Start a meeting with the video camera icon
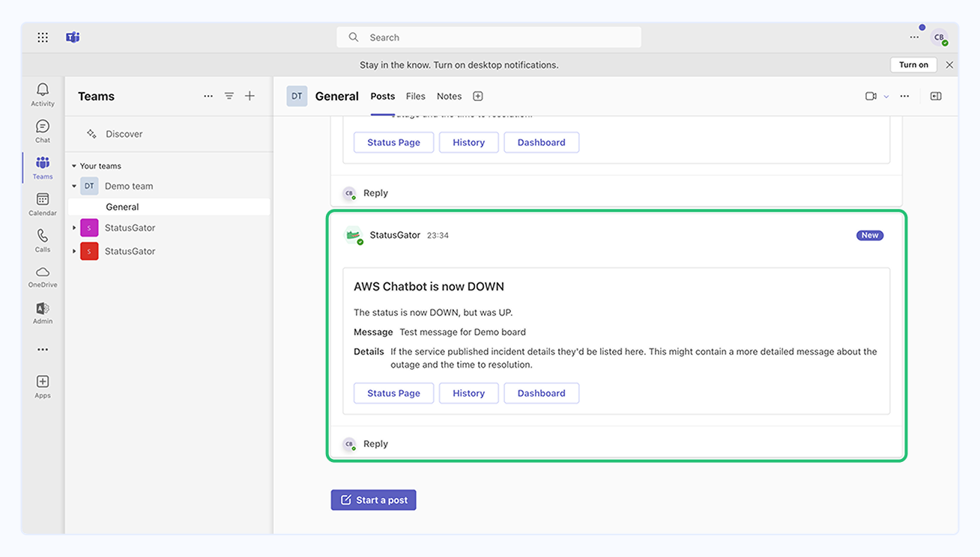Image resolution: width=980 pixels, height=557 pixels. [871, 96]
